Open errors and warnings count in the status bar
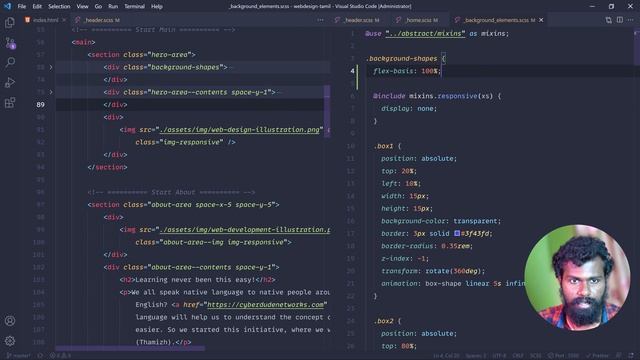The image size is (640, 360). pos(60,356)
